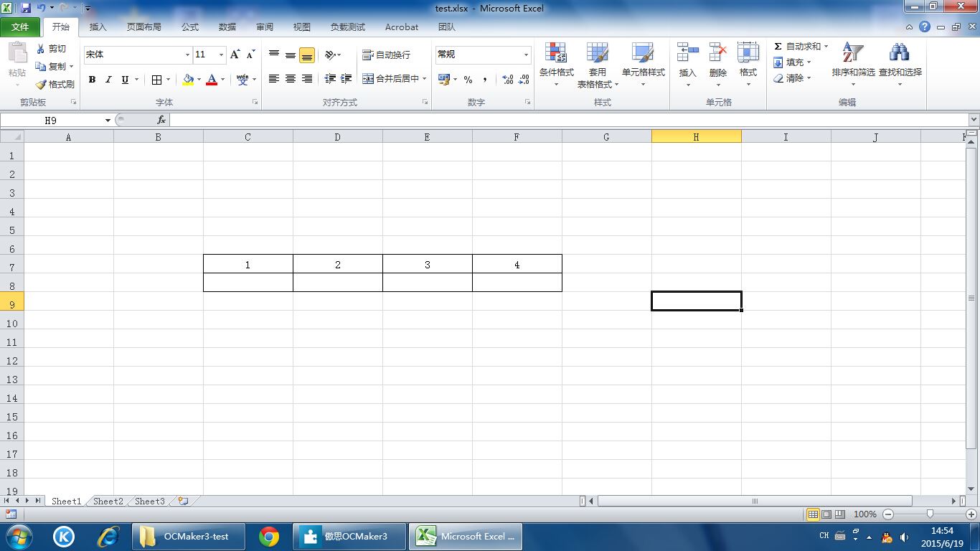Switch to Page Layout view in status bar
The image size is (980, 551).
[x=826, y=514]
